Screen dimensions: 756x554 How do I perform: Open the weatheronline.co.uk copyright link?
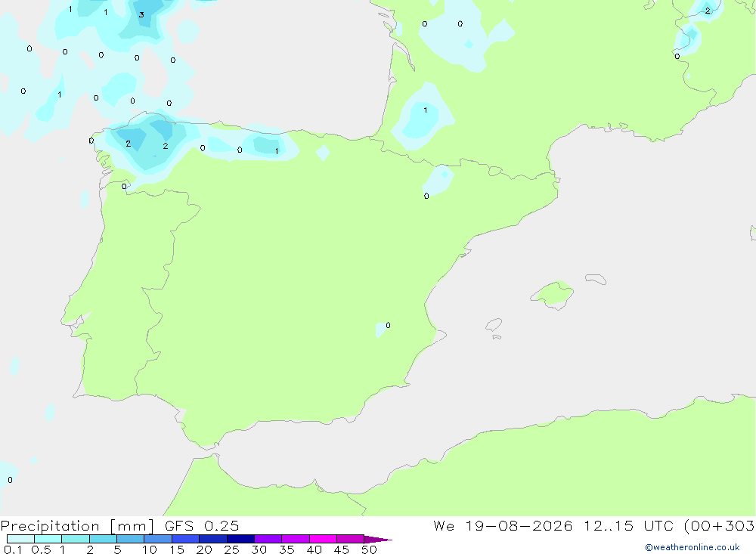(x=692, y=547)
